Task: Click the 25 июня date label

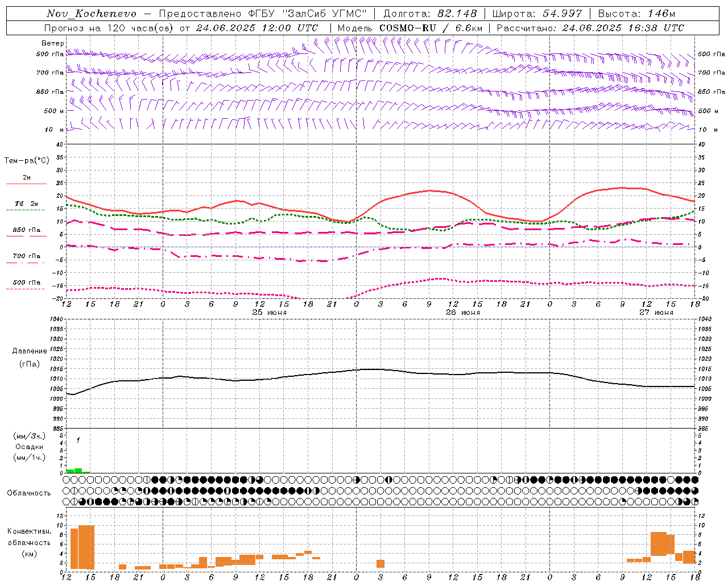Action: [x=270, y=313]
